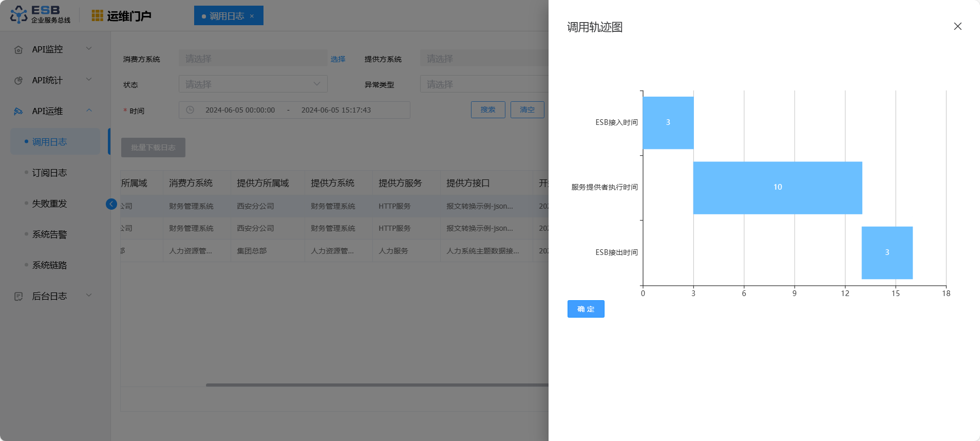This screenshot has width=980, height=441.
Task: Click the 服务提供者执行时间 bar in chart
Action: [777, 188]
